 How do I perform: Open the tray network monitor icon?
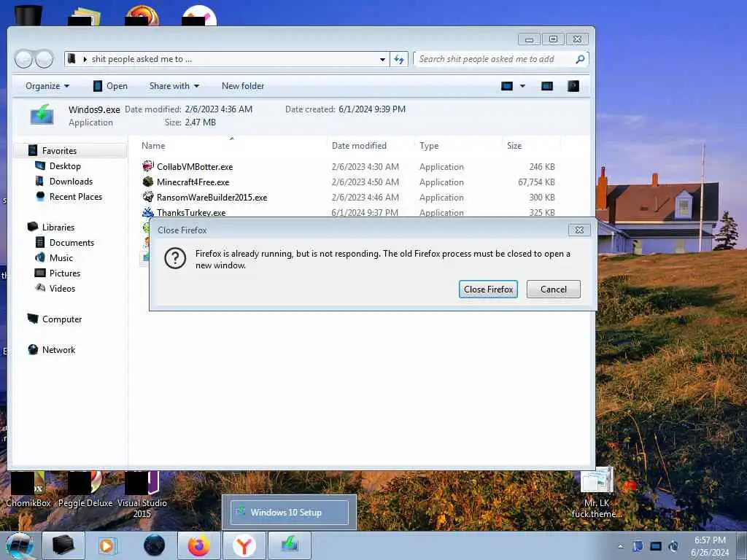(656, 546)
